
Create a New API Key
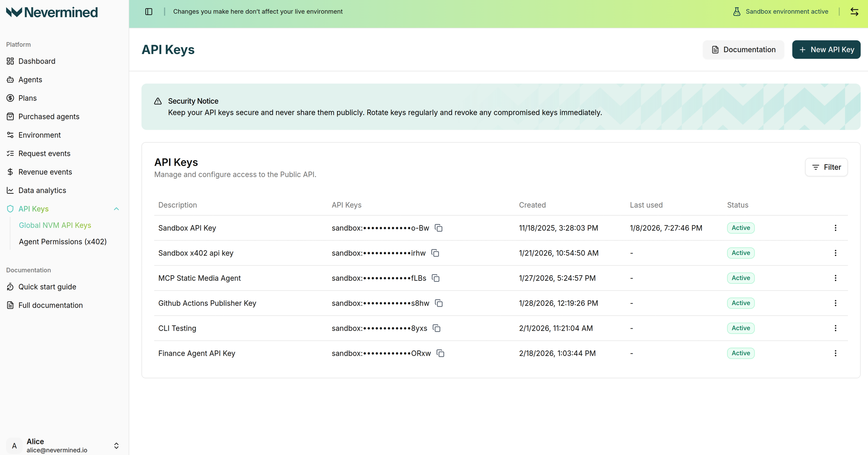tap(826, 49)
